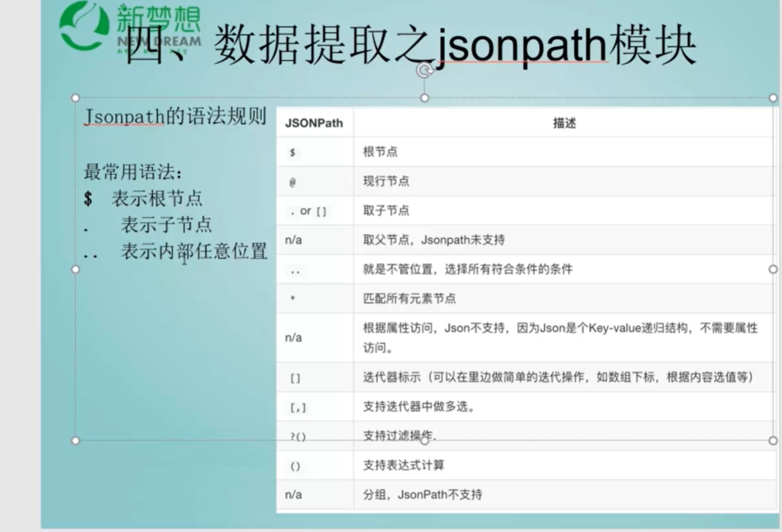Click the top-center resize handle of text box

tap(425, 98)
